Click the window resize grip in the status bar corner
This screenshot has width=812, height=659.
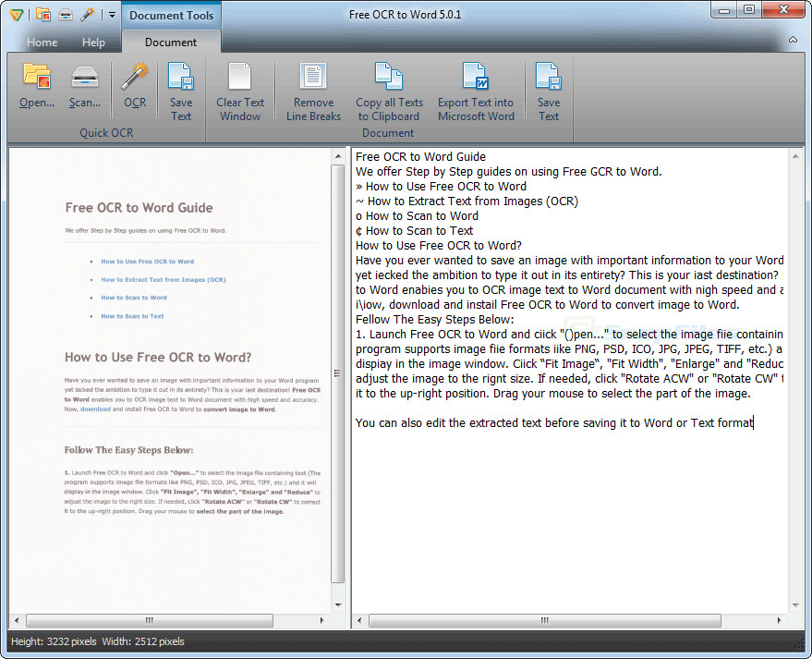[x=800, y=644]
